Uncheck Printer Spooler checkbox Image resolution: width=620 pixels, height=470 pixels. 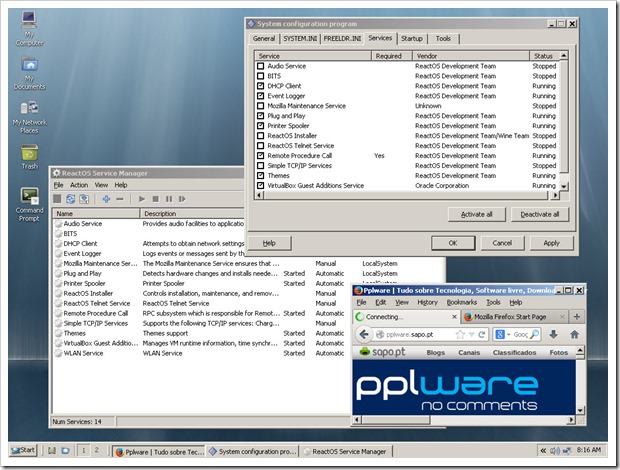coord(261,126)
